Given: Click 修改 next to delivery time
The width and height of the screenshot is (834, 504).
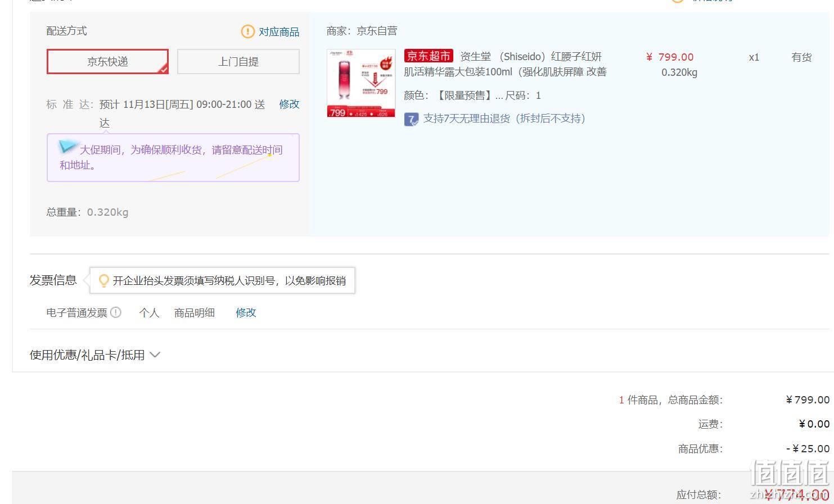Looking at the screenshot, I should (x=289, y=104).
